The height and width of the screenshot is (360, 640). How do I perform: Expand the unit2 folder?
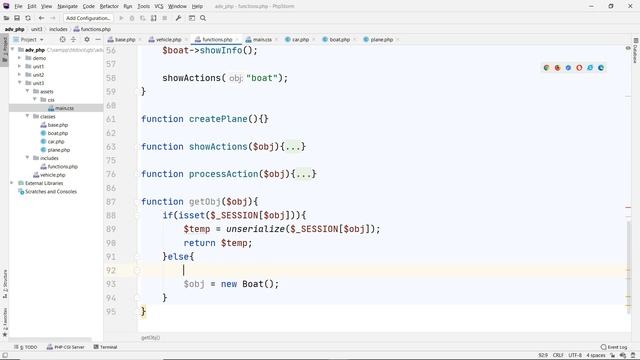(19, 75)
